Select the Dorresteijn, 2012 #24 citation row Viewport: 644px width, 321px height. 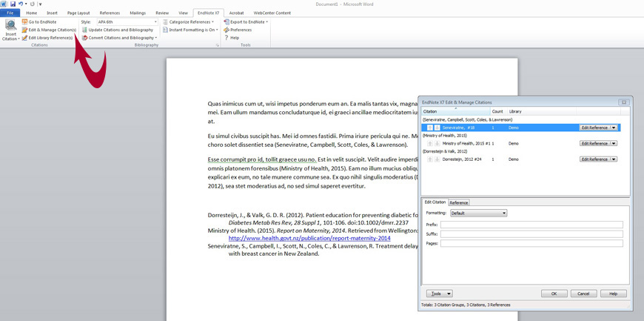(x=521, y=159)
